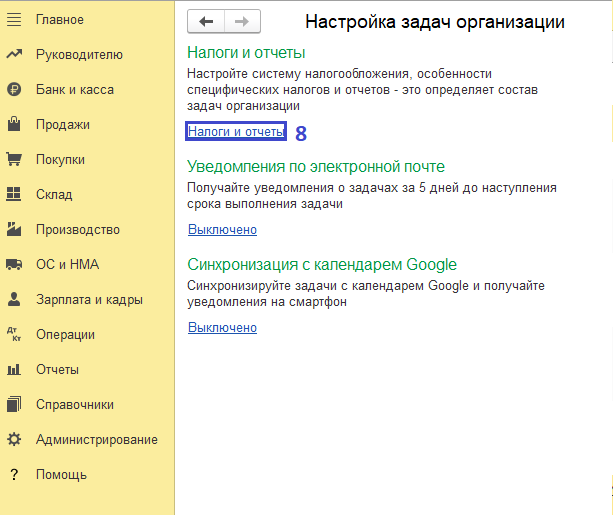Open the Главное section with hamburger icon

[x=14, y=20]
